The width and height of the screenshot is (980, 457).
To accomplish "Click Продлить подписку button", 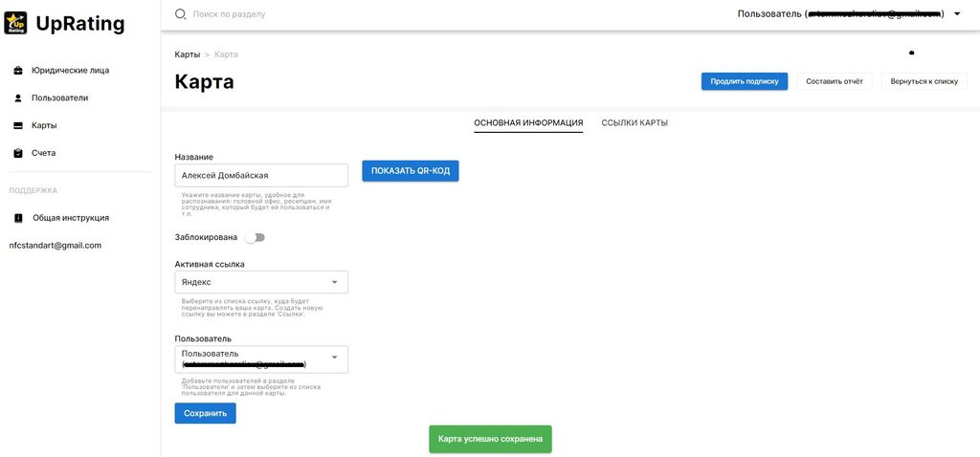I will point(745,82).
